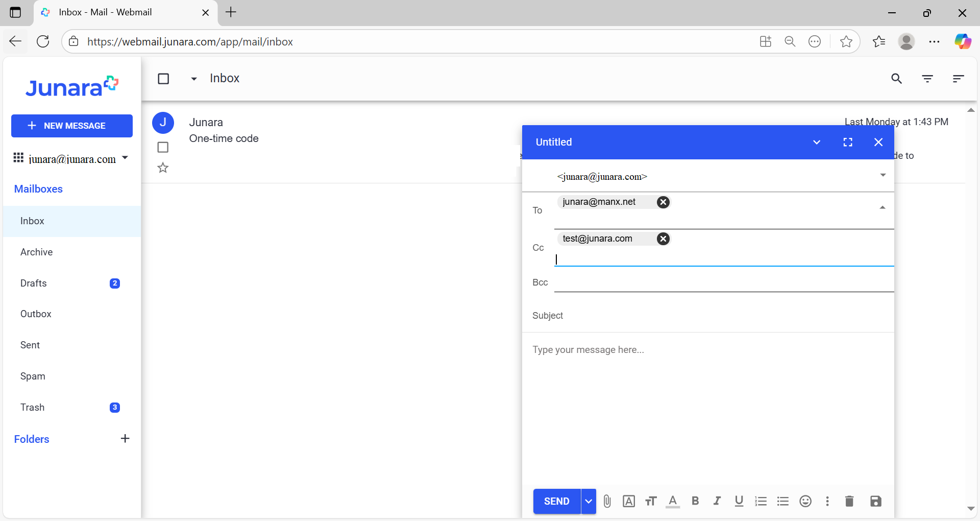Screen dimensions: 980x521
Task: Click the NEW MESSAGE button
Action: tap(72, 126)
